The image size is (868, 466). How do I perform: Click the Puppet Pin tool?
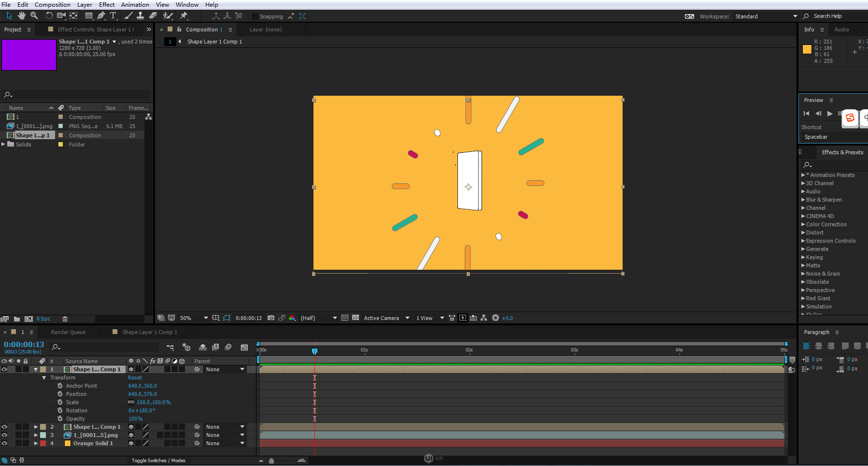184,16
